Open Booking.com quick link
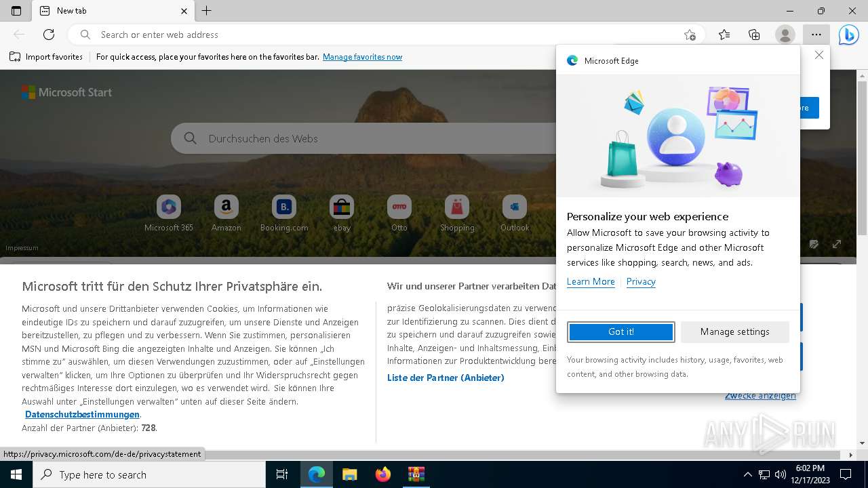868x488 pixels. [284, 213]
